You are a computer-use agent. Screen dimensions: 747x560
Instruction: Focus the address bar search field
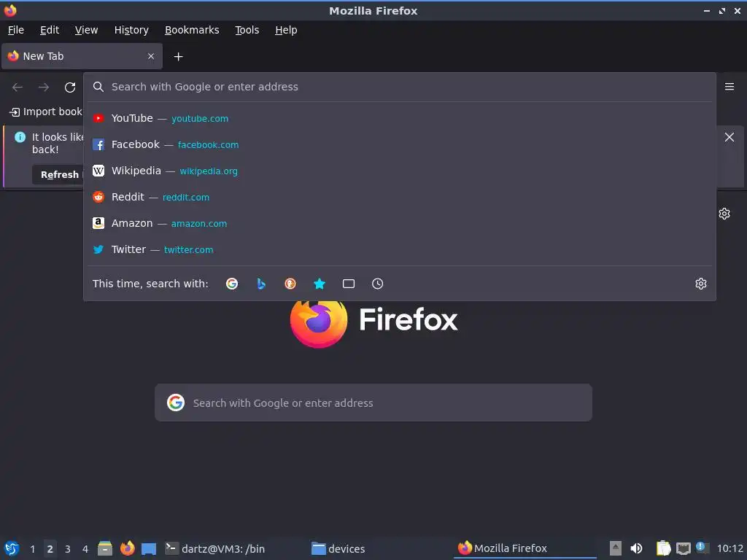click(399, 87)
